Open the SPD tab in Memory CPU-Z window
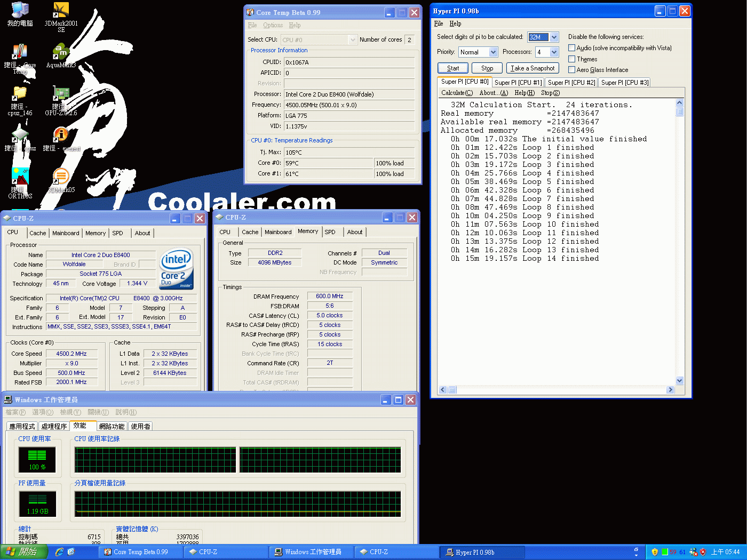The height and width of the screenshot is (560, 747). [330, 232]
